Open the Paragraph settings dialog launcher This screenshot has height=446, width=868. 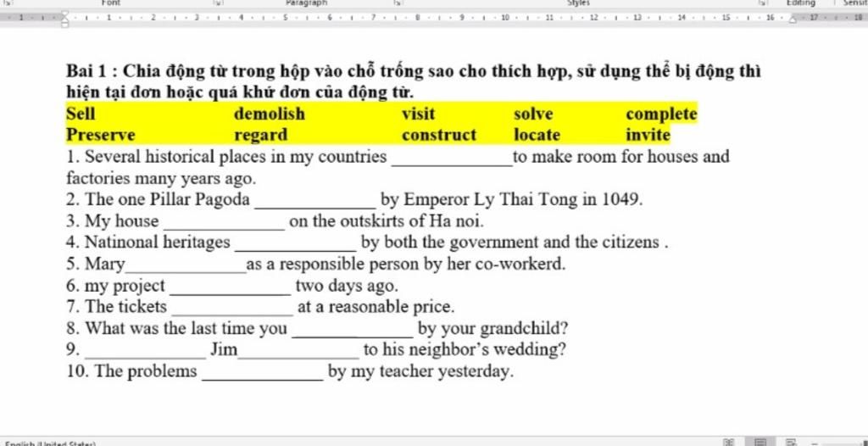coord(397,3)
